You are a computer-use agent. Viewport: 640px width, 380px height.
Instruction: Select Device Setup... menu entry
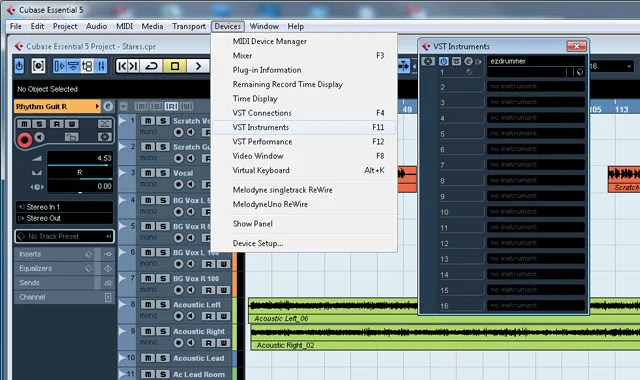(304, 243)
